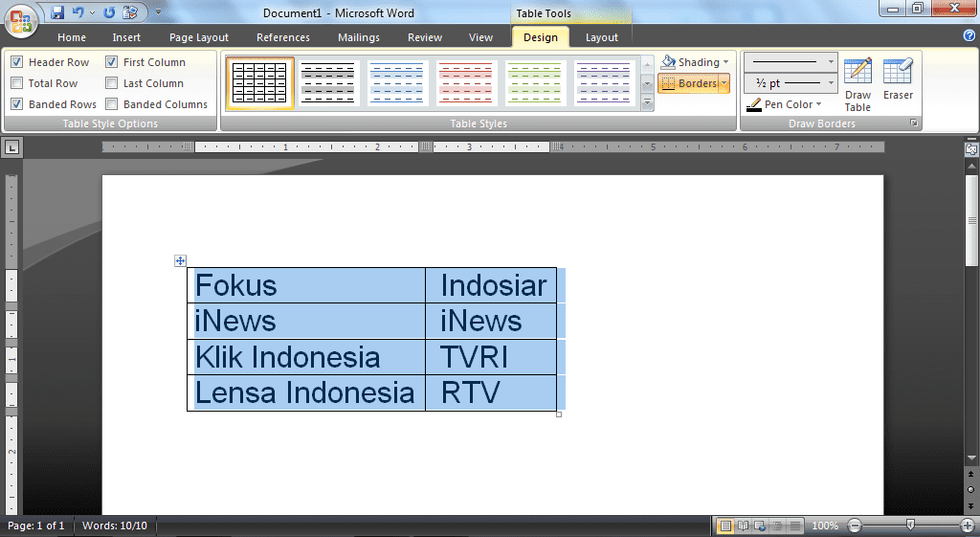
Task: Open the Mailings tab
Action: click(359, 37)
